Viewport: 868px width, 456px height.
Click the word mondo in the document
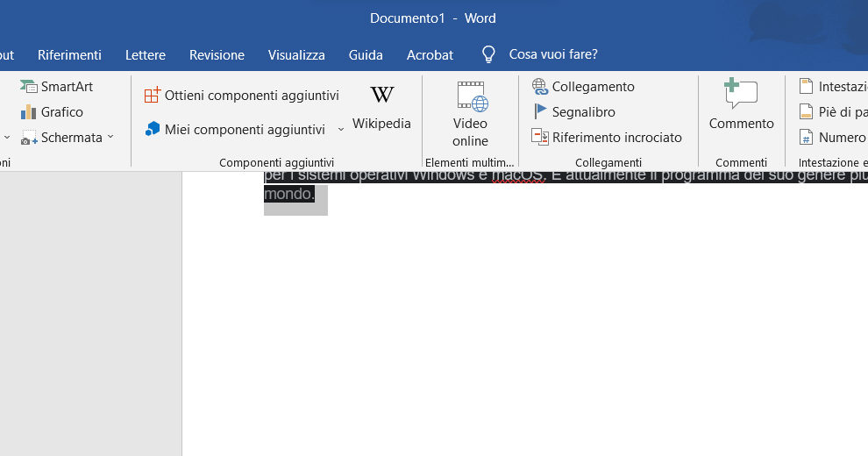click(288, 194)
